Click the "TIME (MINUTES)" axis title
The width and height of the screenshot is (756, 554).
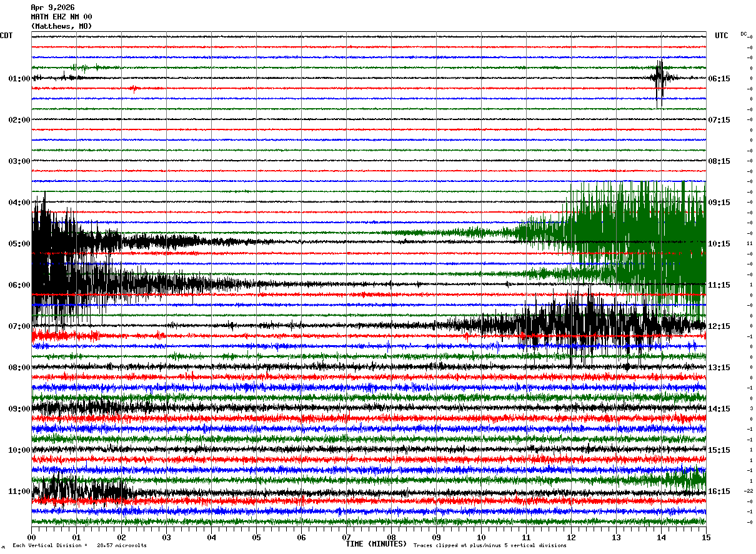376,544
